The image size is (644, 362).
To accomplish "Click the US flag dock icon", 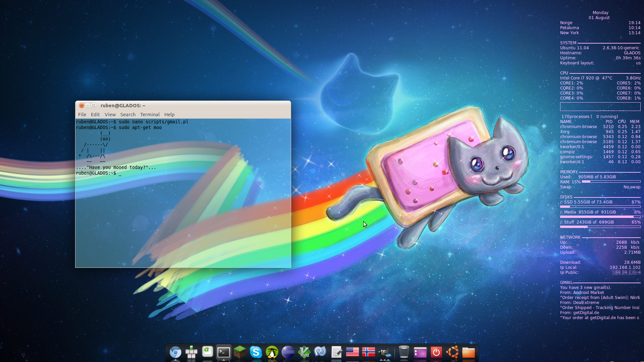I will pyautogui.click(x=353, y=352).
